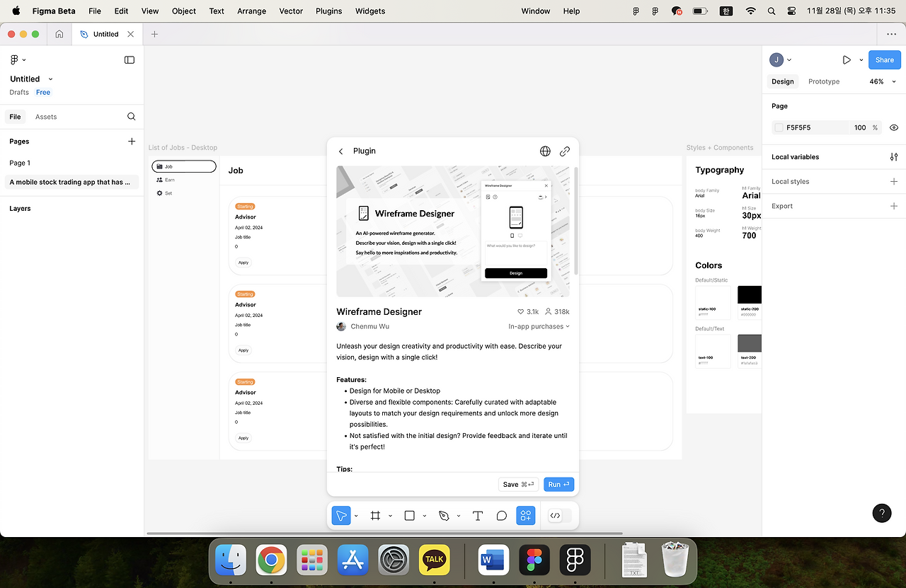Expand the Frame tool options chevron
906x588 pixels.
390,516
